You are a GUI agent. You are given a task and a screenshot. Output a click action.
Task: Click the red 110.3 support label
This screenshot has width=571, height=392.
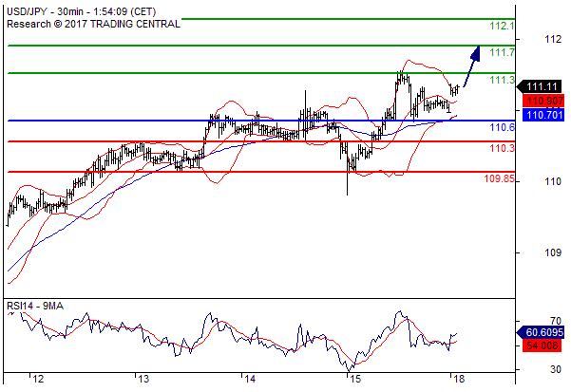503,148
